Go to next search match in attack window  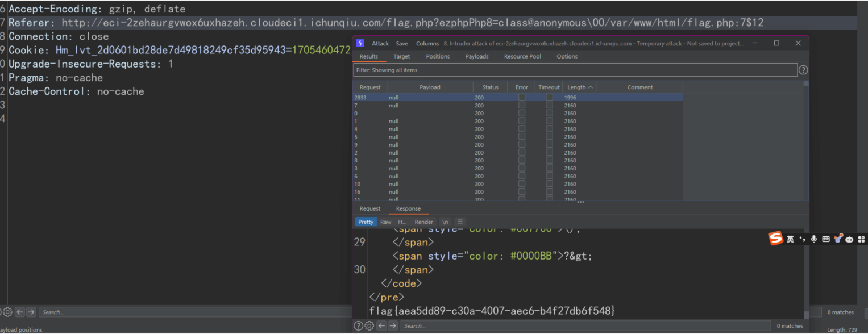pyautogui.click(x=392, y=326)
